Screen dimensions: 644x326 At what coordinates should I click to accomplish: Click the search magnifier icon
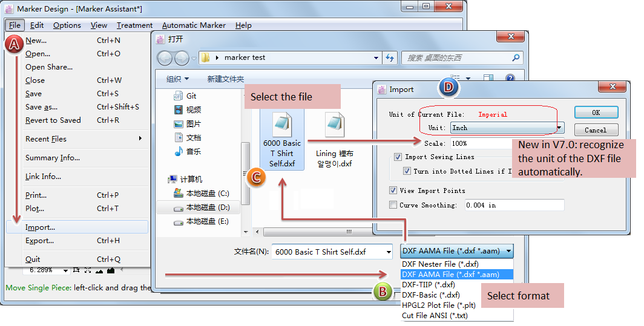point(516,58)
